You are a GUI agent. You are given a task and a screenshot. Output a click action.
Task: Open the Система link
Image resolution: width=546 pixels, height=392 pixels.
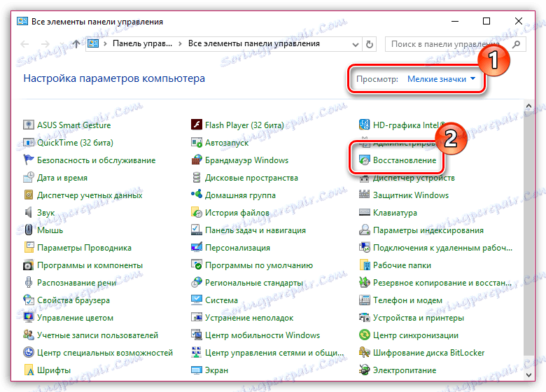(x=221, y=300)
